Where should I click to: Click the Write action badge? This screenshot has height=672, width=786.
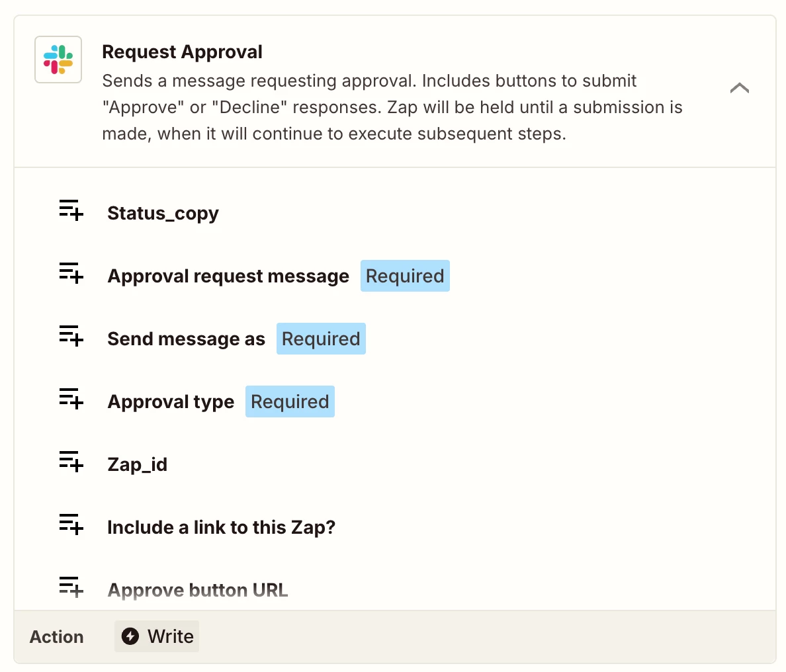(157, 636)
